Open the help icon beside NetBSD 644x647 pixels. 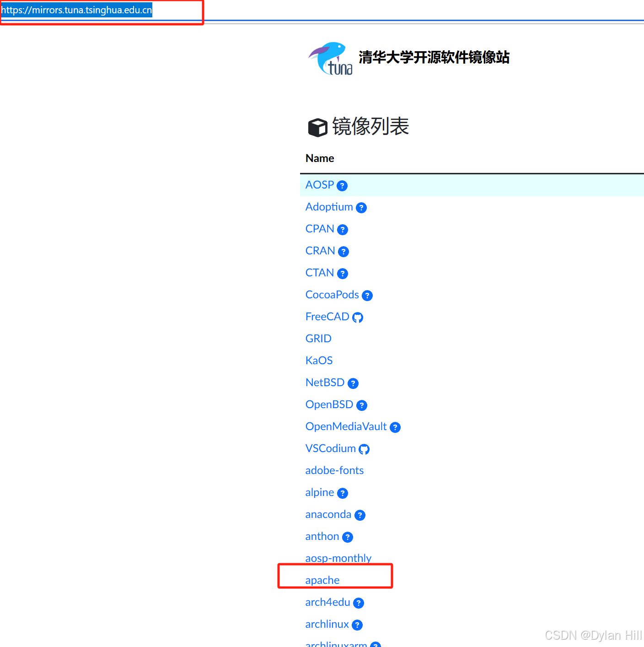[353, 383]
